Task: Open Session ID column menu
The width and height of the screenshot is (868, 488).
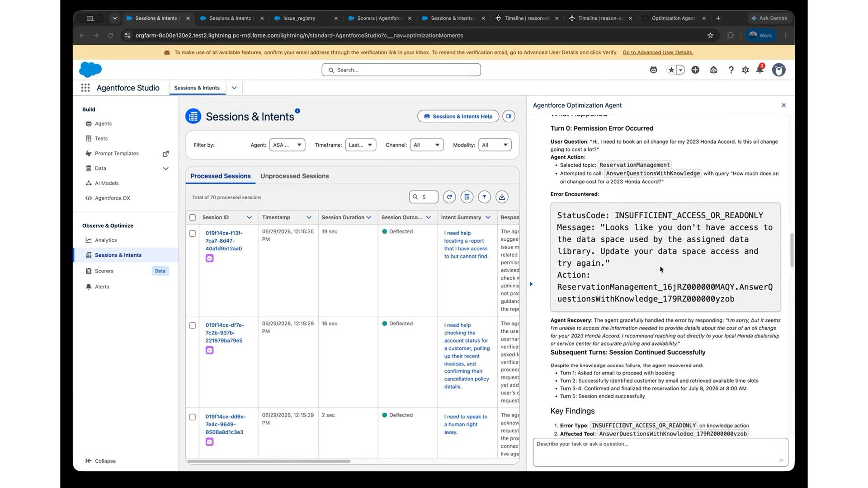Action: (x=249, y=217)
